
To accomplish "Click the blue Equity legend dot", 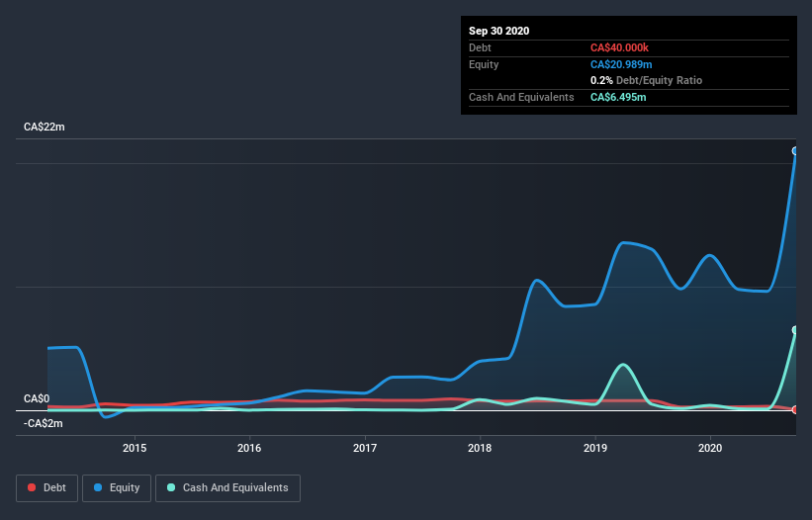I will point(98,487).
